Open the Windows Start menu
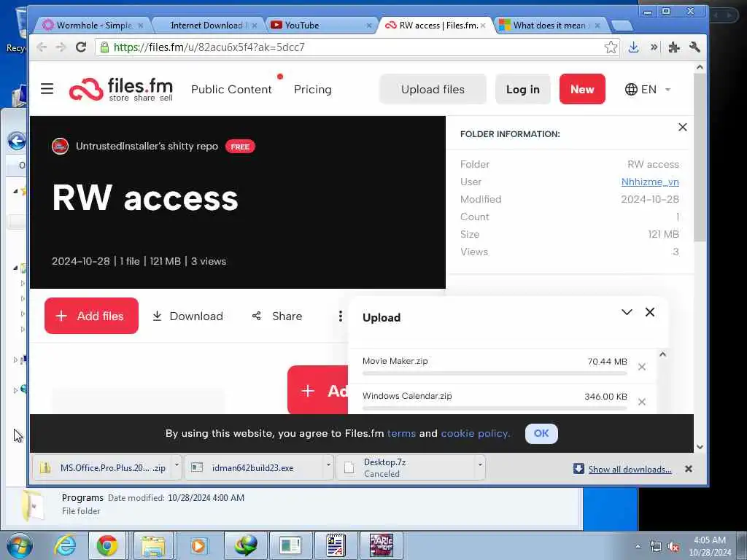 [x=20, y=545]
